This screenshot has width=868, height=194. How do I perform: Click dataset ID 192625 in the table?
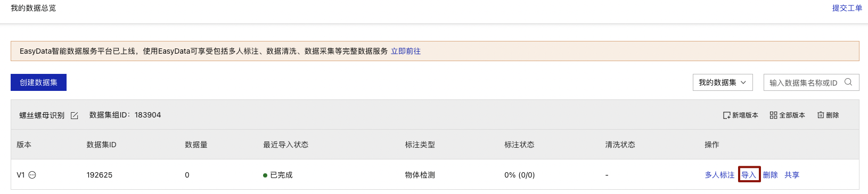[100, 175]
